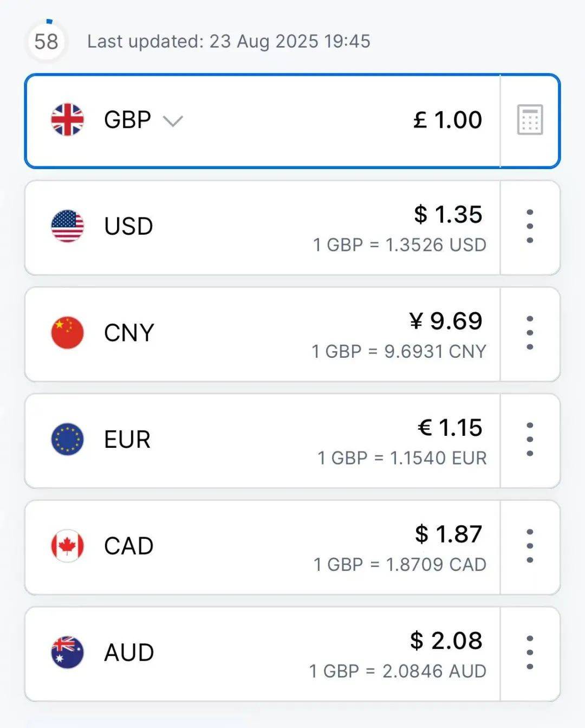Open the three-dot menu for USD

pyautogui.click(x=530, y=226)
